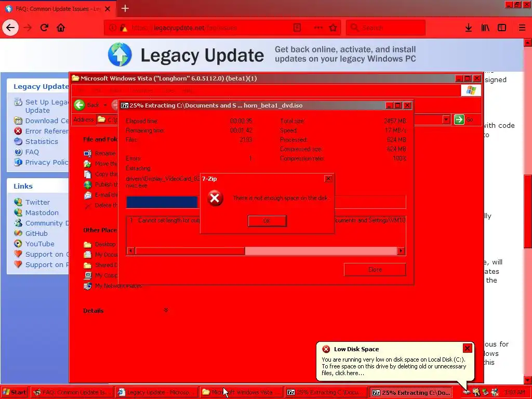Bookmark this page with star icon

click(333, 28)
